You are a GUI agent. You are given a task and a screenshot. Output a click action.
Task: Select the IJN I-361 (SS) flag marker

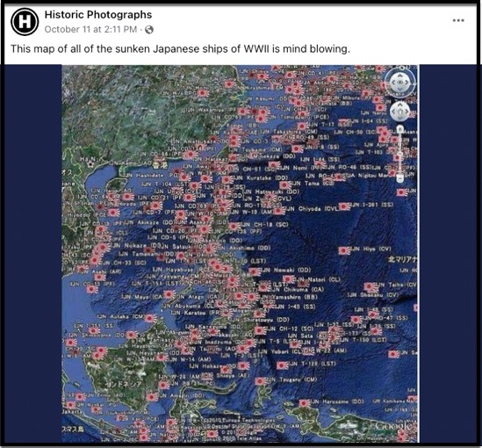click(344, 206)
